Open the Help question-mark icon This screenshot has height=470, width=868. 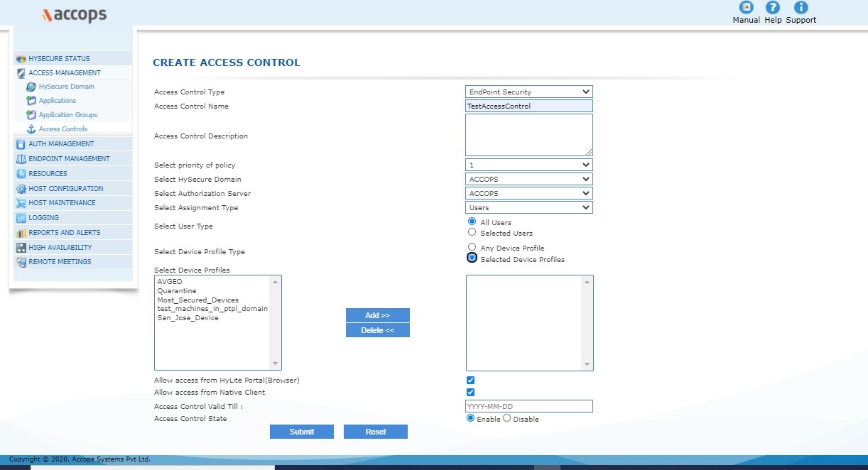pos(773,8)
